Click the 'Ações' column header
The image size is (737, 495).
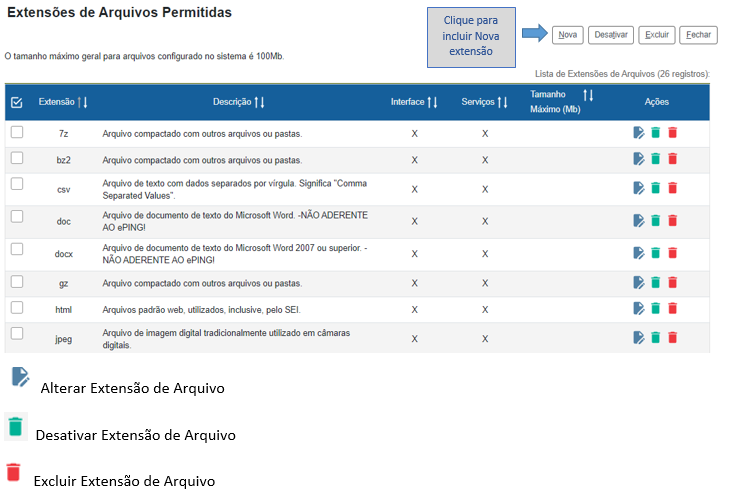[656, 102]
